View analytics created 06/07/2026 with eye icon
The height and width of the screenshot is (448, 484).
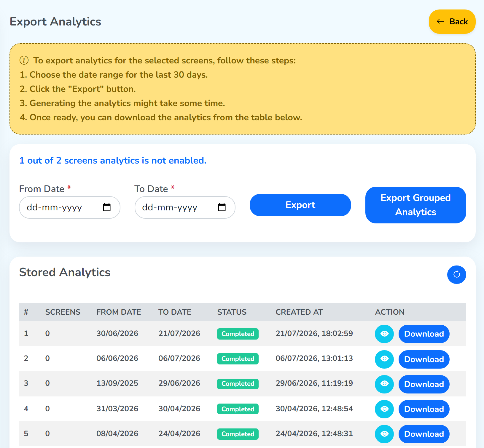[384, 359]
